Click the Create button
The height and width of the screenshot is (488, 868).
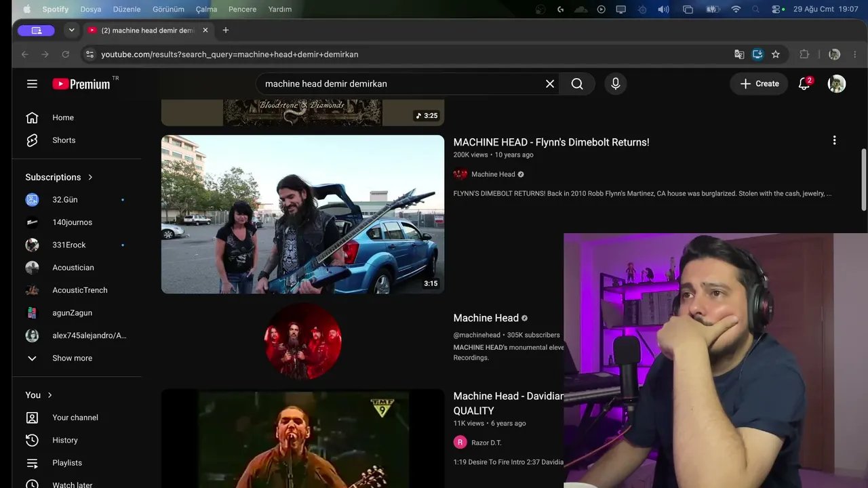tap(759, 83)
